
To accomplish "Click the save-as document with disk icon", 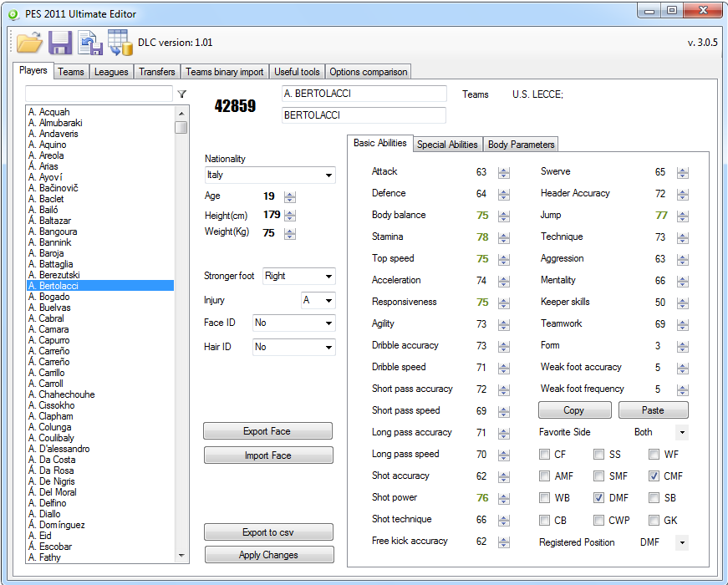I will 90,43.
